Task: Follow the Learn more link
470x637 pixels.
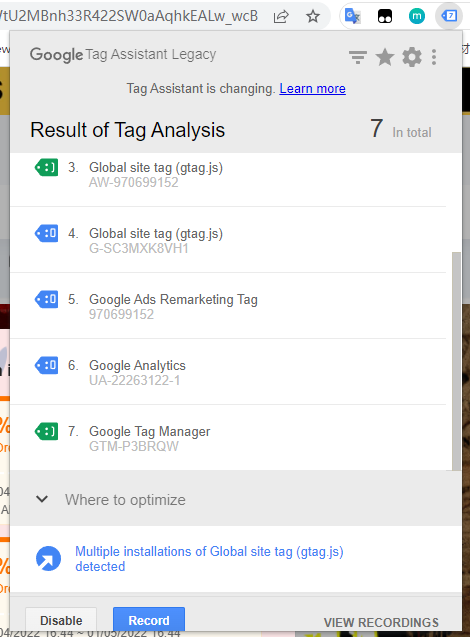Action: pos(312,89)
